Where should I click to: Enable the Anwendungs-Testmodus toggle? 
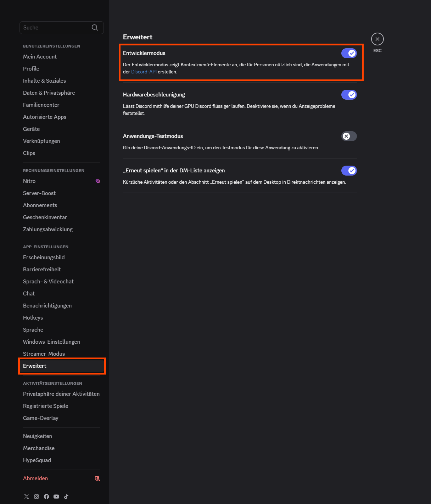pos(349,136)
